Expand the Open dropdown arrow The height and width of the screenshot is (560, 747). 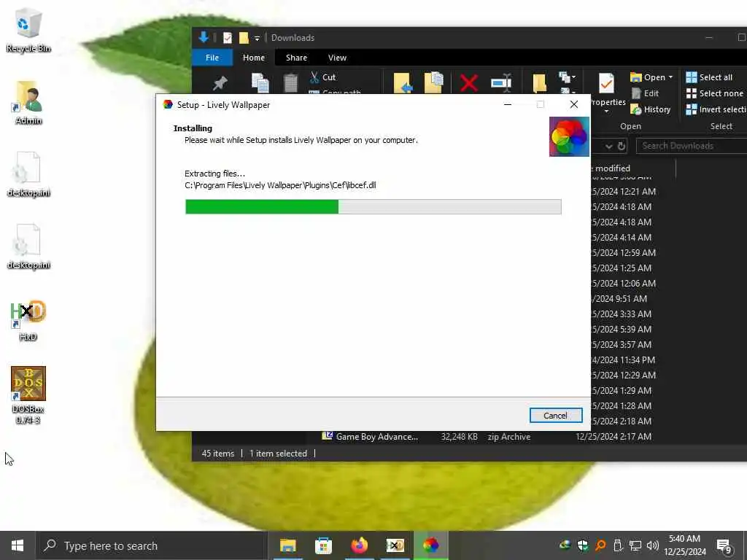(x=671, y=77)
